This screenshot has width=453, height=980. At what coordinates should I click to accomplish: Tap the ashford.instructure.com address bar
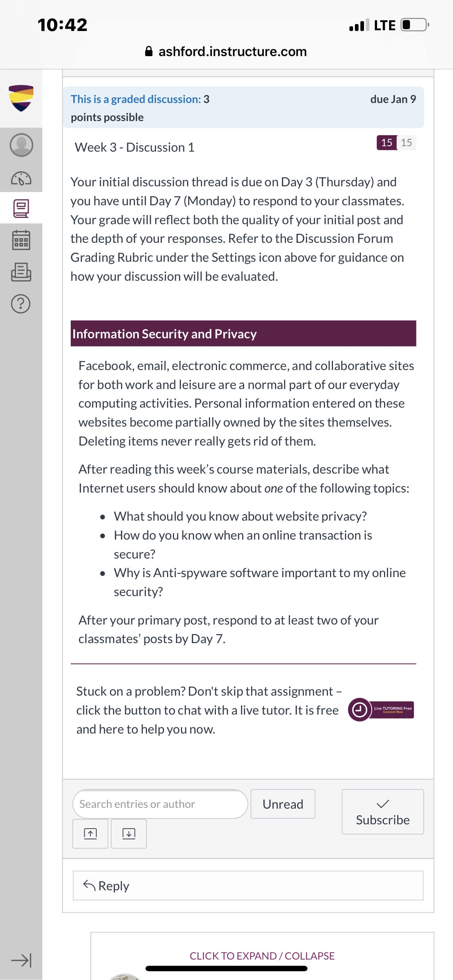226,51
